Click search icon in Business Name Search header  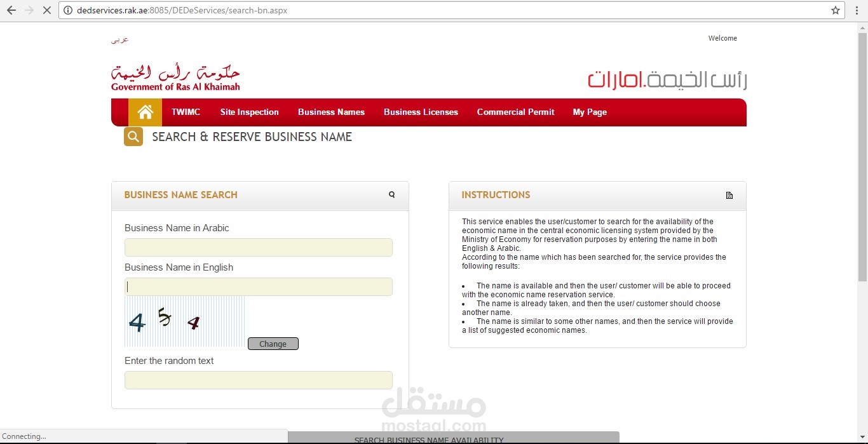[391, 195]
